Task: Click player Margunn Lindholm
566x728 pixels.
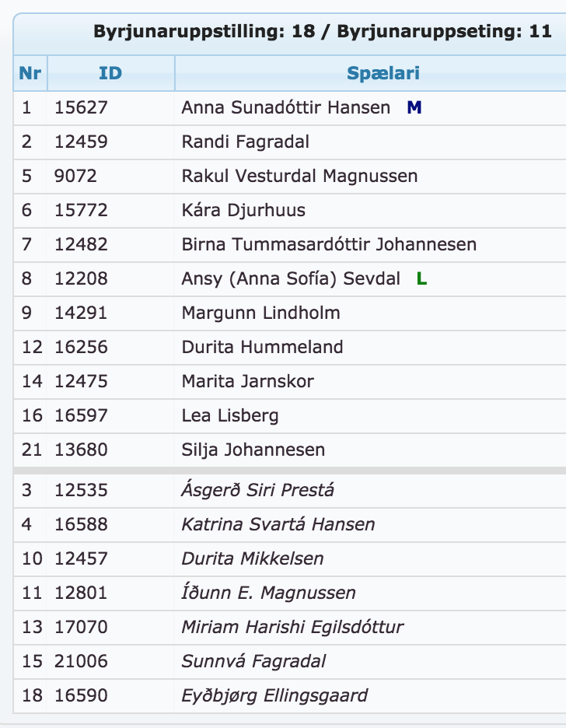Action: [260, 313]
